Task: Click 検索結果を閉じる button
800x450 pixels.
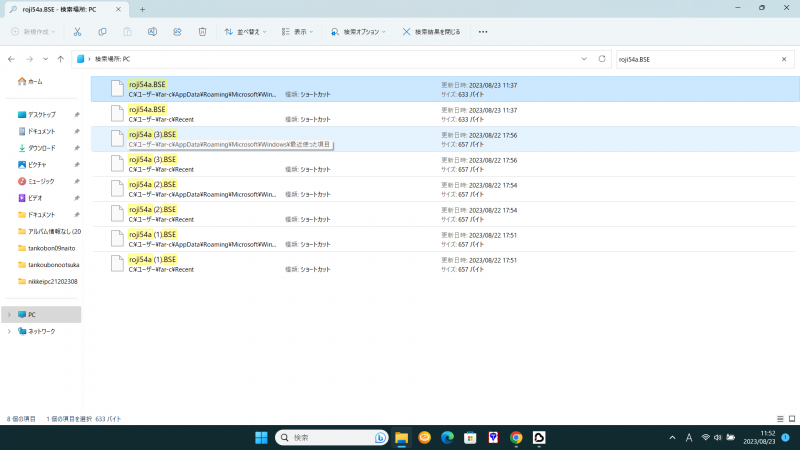Action: tap(431, 31)
